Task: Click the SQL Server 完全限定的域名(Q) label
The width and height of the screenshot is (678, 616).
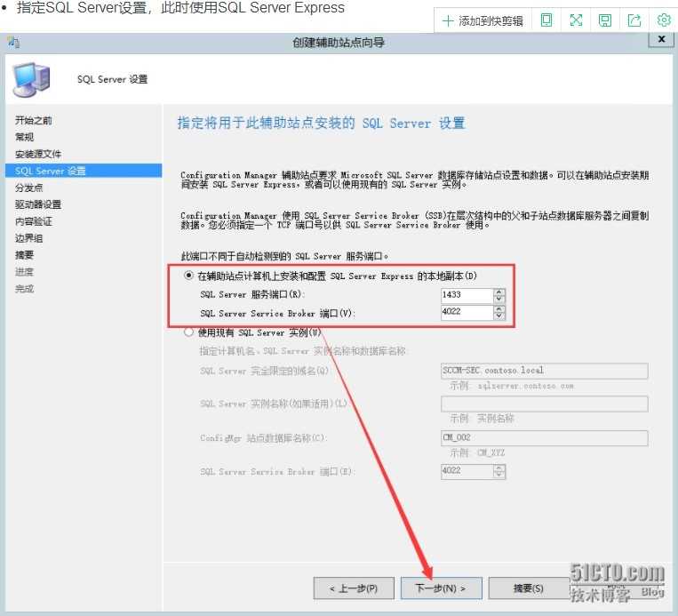Action: coord(265,371)
